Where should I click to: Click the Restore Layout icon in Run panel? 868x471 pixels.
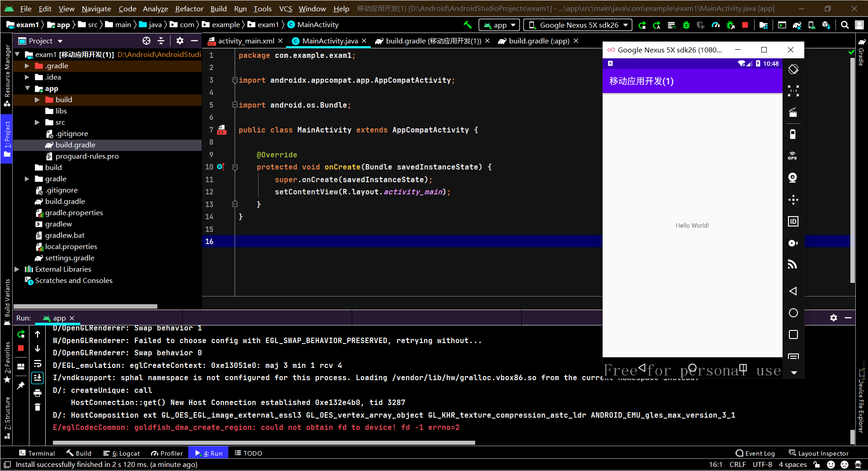[21, 367]
